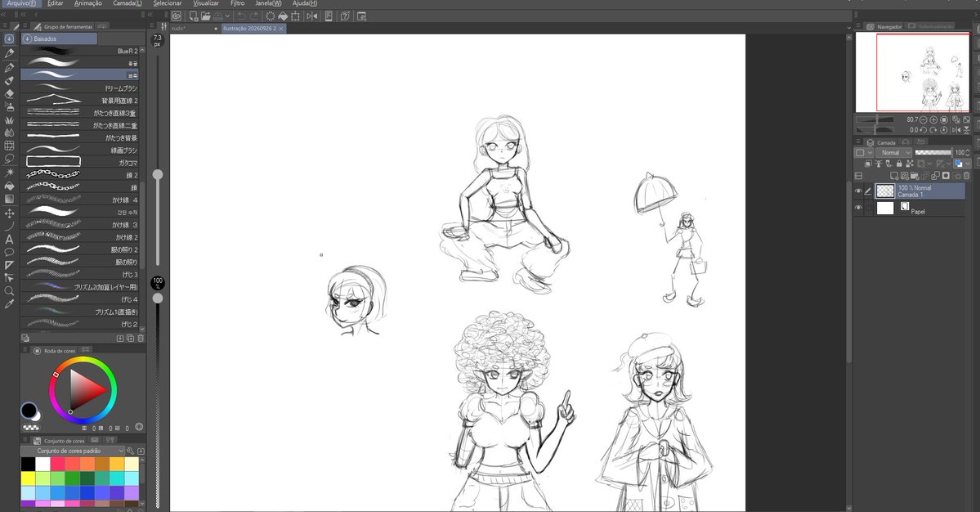Toggle set as reference layer icon
Image resolution: width=980 pixels, height=512 pixels.
point(878,164)
